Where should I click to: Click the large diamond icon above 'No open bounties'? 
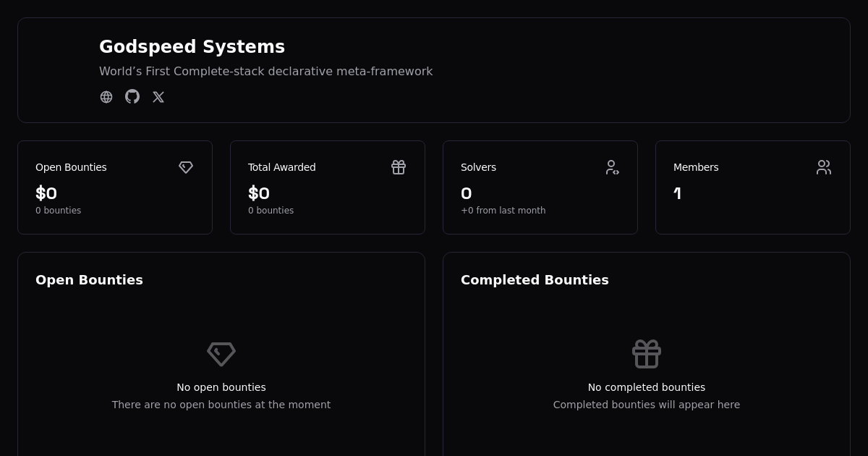click(221, 354)
